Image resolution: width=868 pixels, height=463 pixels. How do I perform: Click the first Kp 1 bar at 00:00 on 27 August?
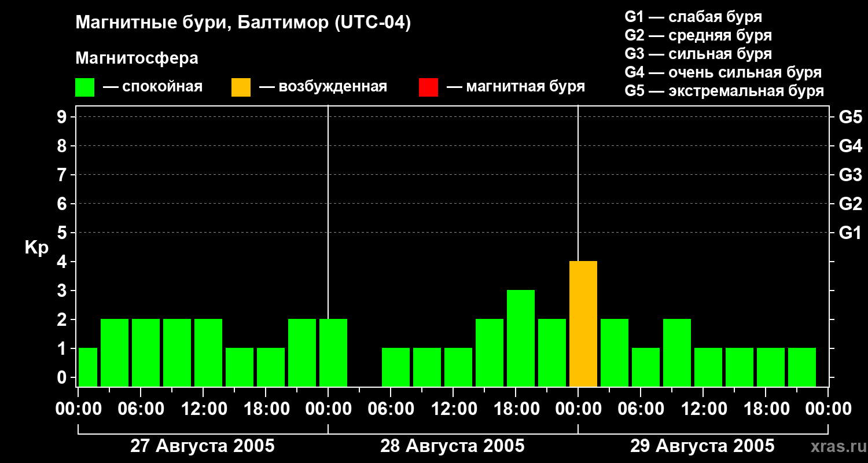(x=88, y=368)
